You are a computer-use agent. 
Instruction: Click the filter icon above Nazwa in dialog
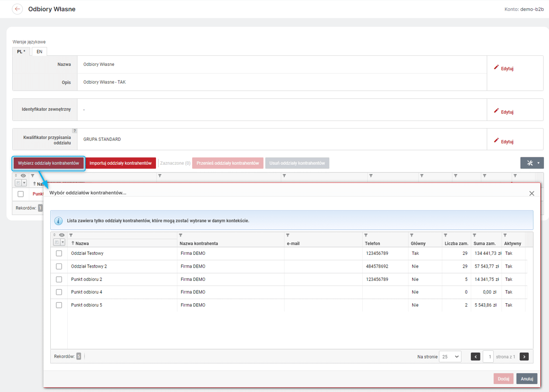coord(71,235)
